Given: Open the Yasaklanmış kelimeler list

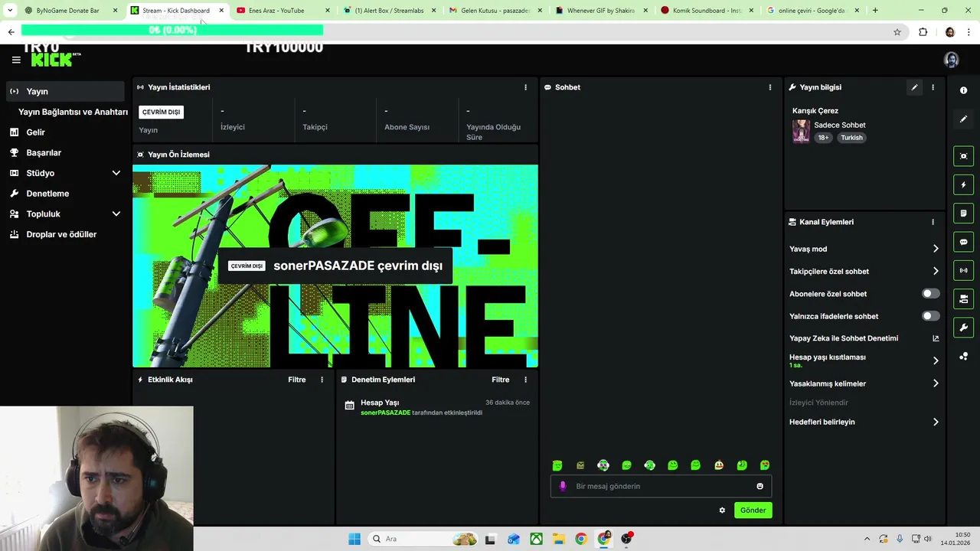Looking at the screenshot, I should click(936, 383).
